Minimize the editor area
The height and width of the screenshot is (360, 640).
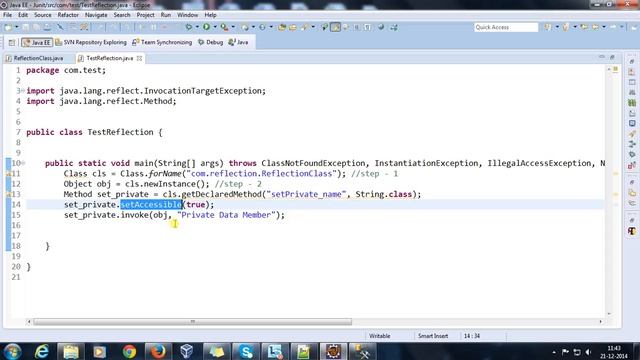602,57
